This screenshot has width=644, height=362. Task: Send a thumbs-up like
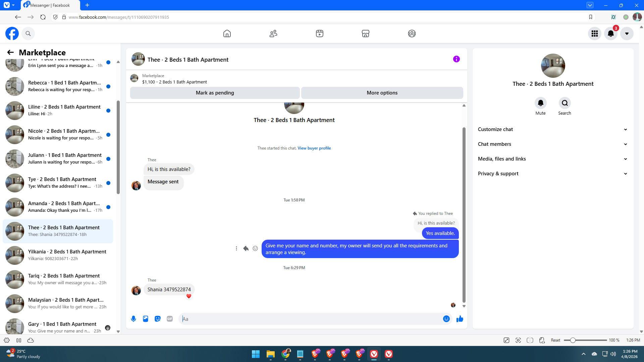tap(460, 319)
